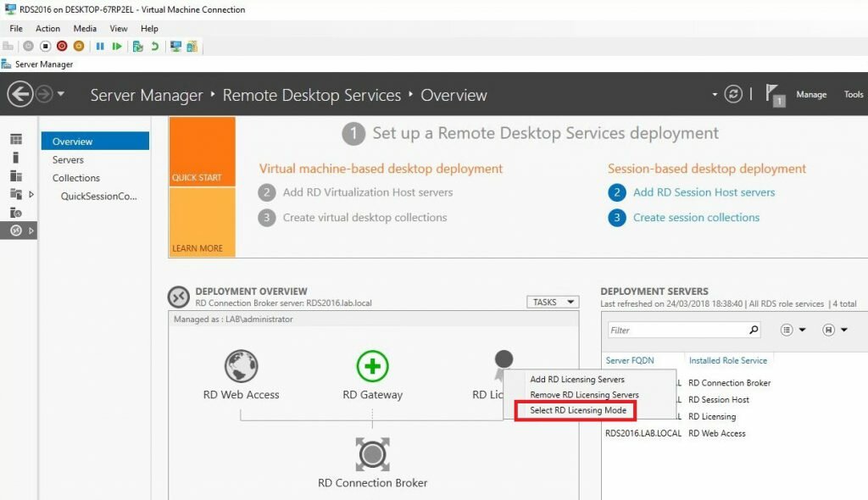Viewport: 868px width, 500px height.
Task: Click the Server Manager forward arrow
Action: click(44, 94)
